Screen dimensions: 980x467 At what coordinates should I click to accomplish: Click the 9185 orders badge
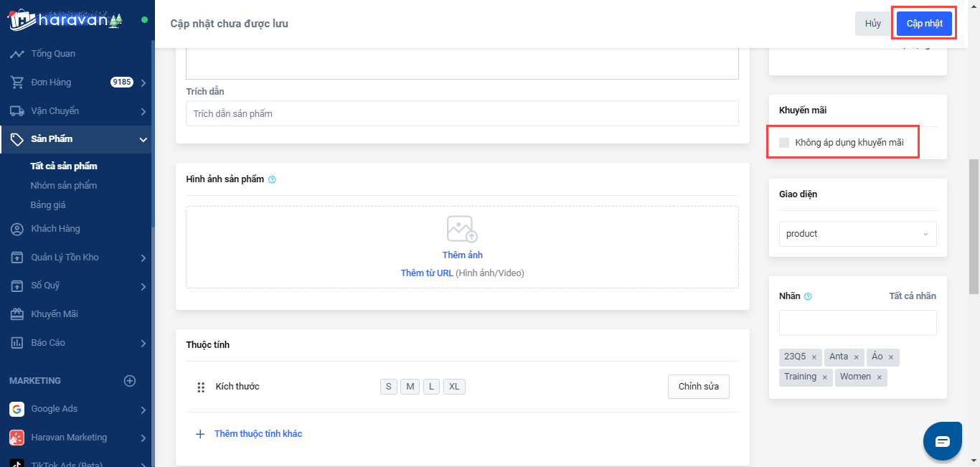coord(122,82)
